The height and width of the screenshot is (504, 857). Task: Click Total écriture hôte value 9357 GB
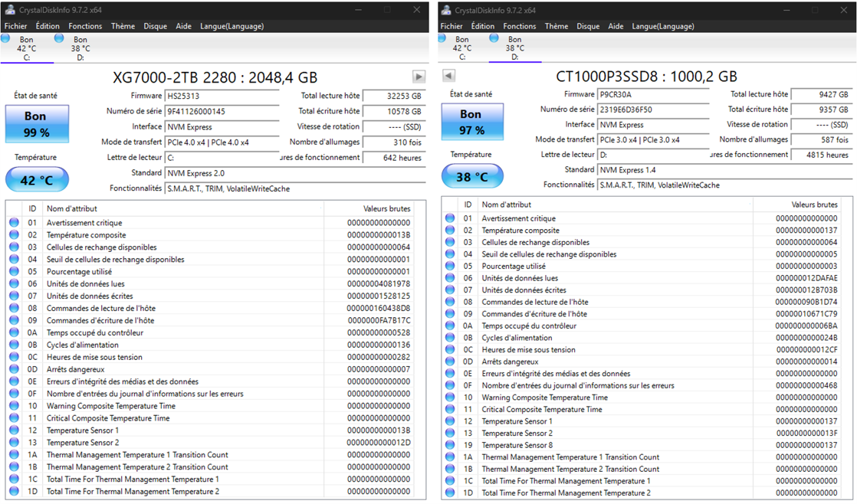[822, 110]
